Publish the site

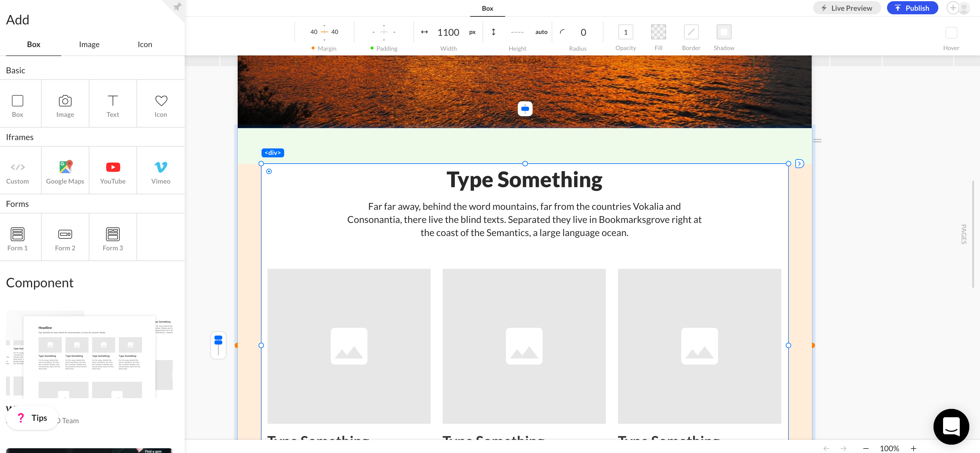pyautogui.click(x=912, y=8)
